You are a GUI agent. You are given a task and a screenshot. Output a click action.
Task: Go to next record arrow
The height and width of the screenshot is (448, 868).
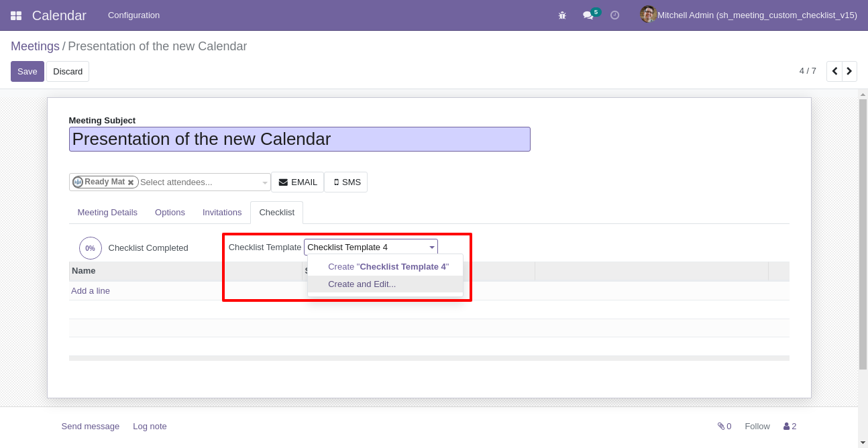pyautogui.click(x=849, y=71)
